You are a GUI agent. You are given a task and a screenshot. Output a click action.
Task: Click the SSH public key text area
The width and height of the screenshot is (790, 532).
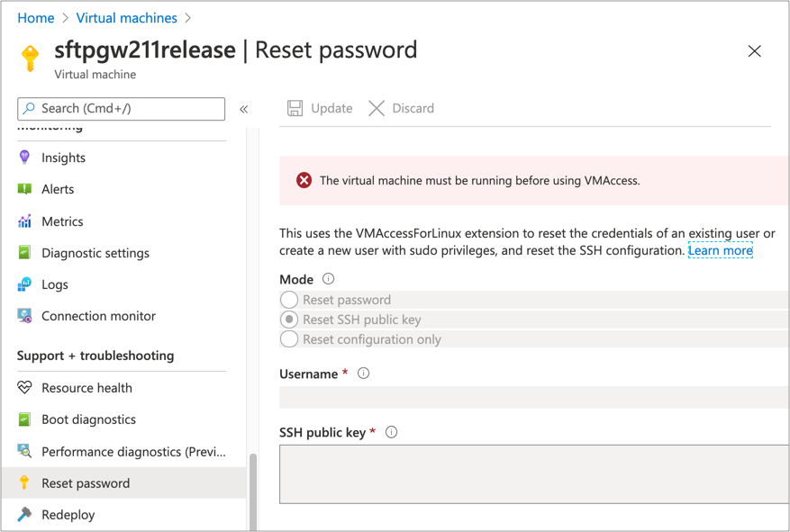click(534, 473)
